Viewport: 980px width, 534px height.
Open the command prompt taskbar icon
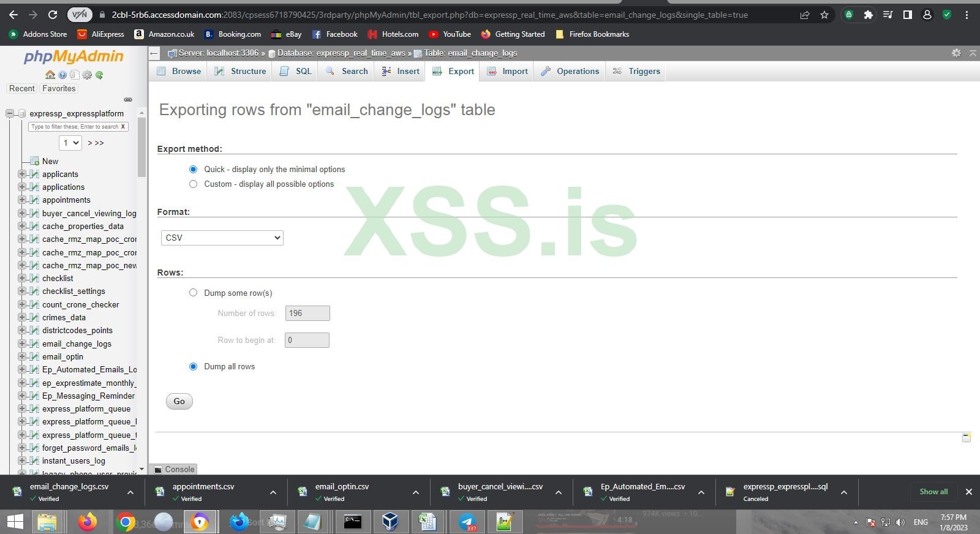click(353, 522)
